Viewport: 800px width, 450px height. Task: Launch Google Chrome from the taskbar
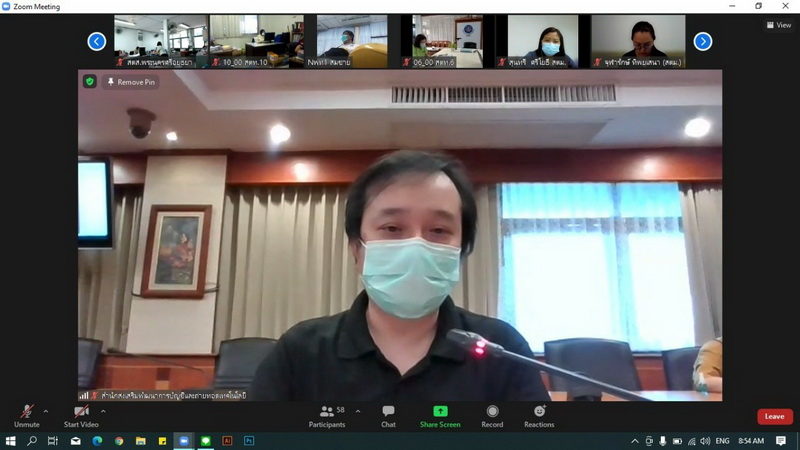click(119, 441)
